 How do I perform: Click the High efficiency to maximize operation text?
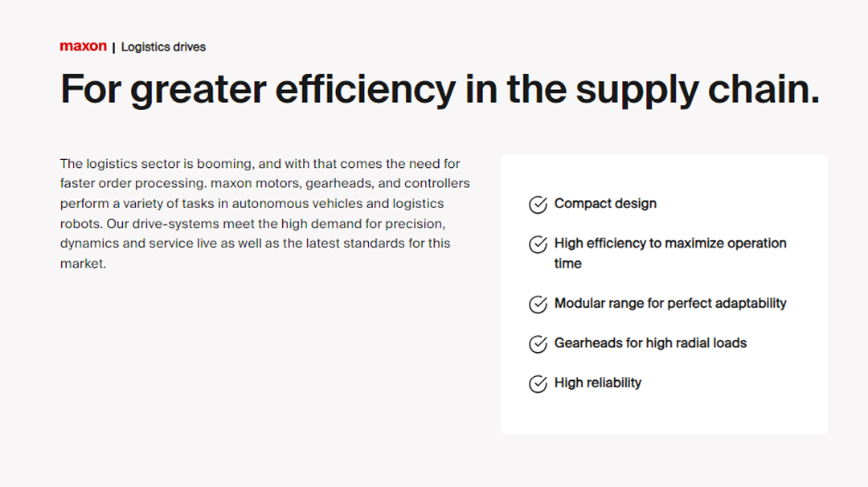point(670,243)
